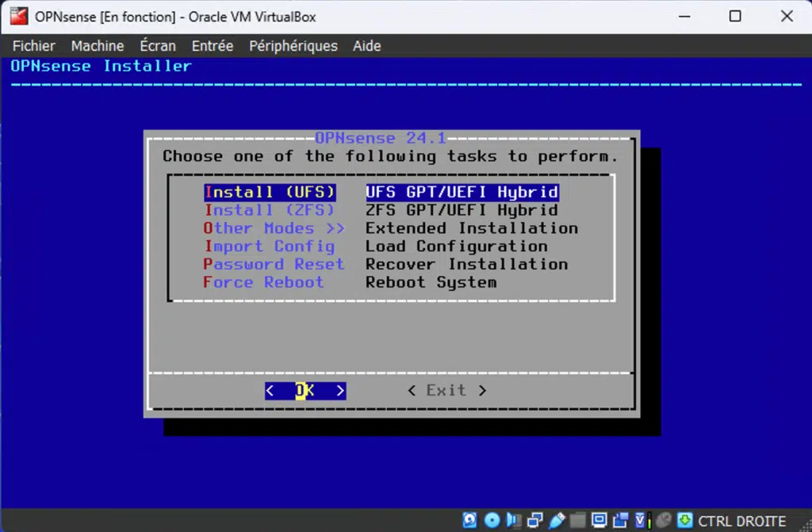This screenshot has width=812, height=532.
Task: Click the CTRL DROITE host key label
Action: [741, 521]
